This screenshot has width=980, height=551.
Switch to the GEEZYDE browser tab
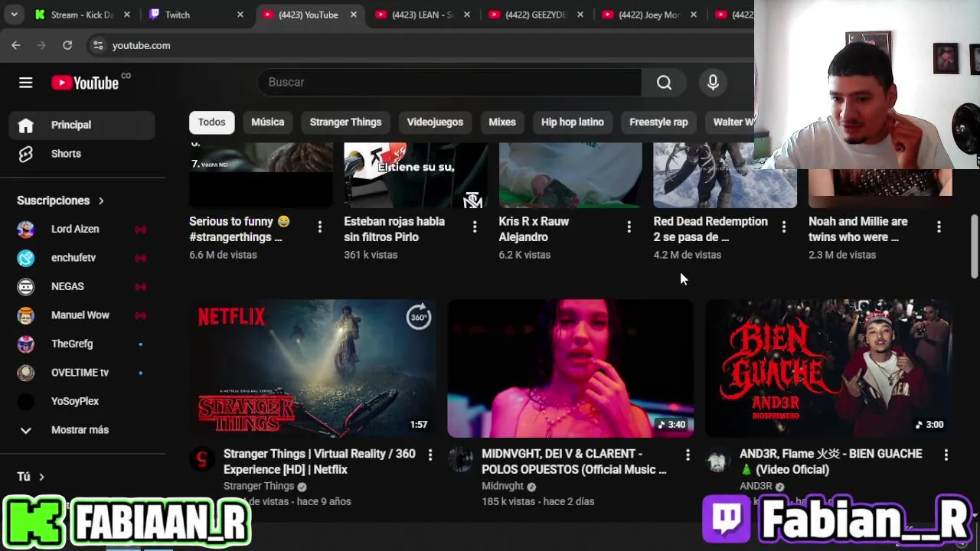tap(536, 15)
